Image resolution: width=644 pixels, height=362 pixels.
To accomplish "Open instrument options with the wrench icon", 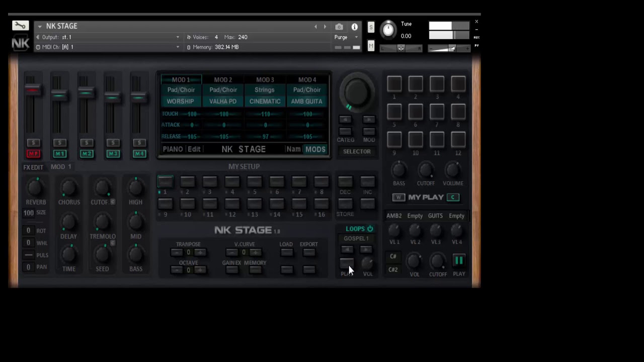I will pos(20,26).
